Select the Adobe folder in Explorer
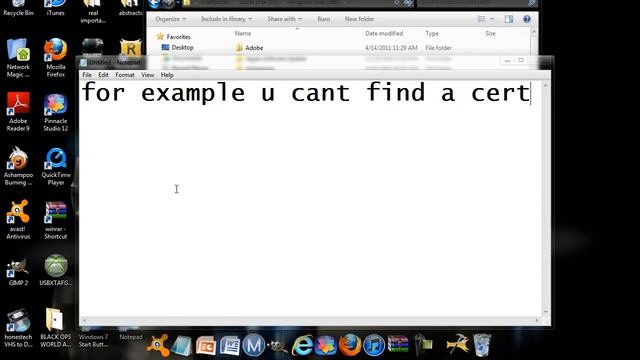This screenshot has height=360, width=640. [249, 48]
